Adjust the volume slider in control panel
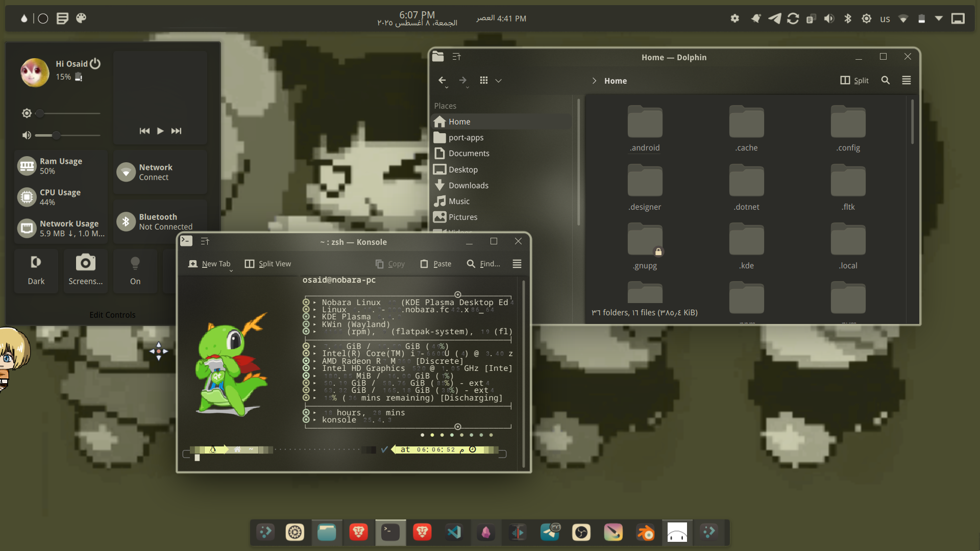Image resolution: width=980 pixels, height=551 pixels. [x=68, y=135]
